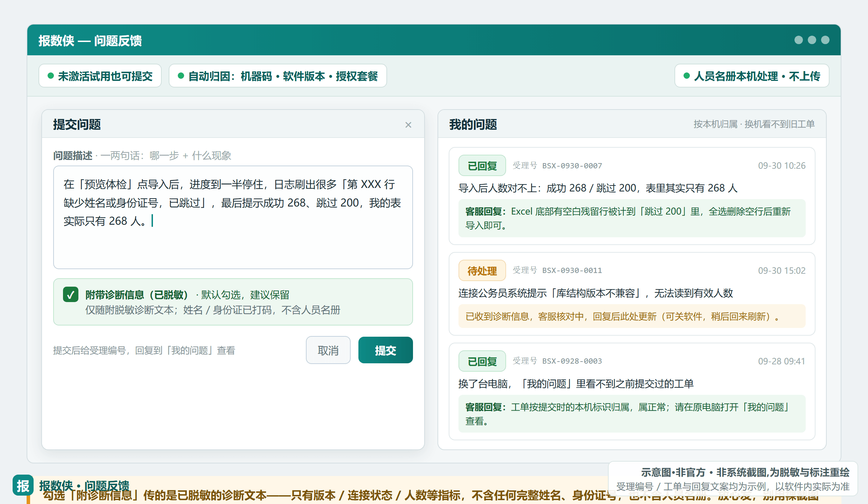
Task: Click the window title 报数侠 — 问题反馈
Action: pos(90,41)
